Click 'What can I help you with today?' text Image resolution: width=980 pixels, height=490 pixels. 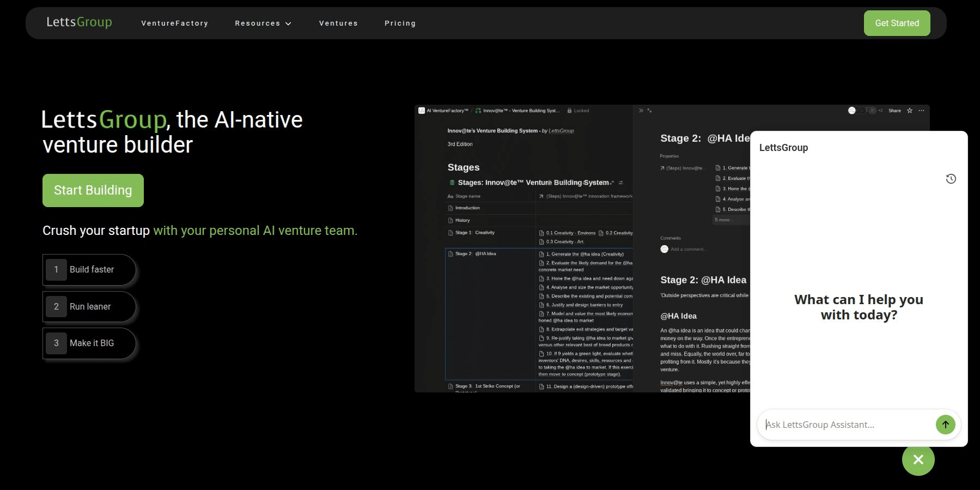[x=859, y=307]
